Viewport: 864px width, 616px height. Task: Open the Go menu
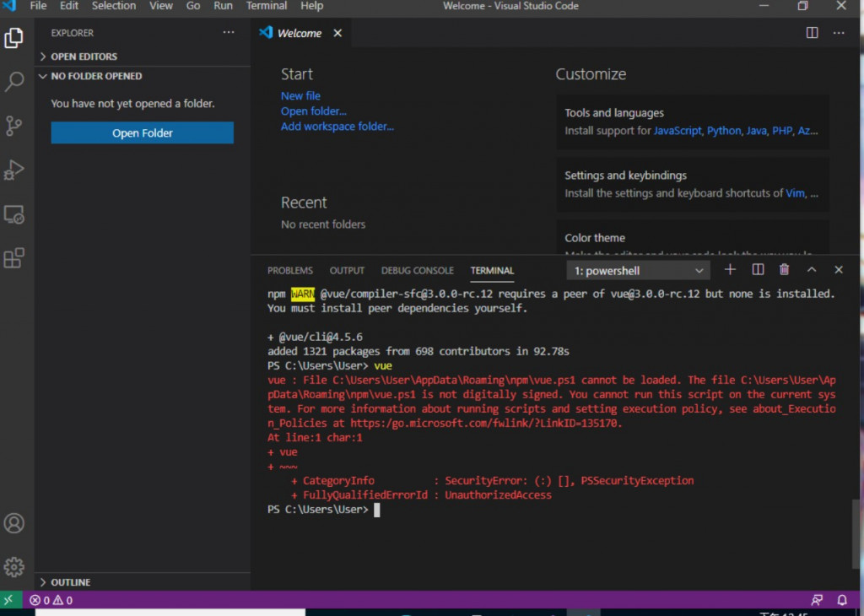193,6
